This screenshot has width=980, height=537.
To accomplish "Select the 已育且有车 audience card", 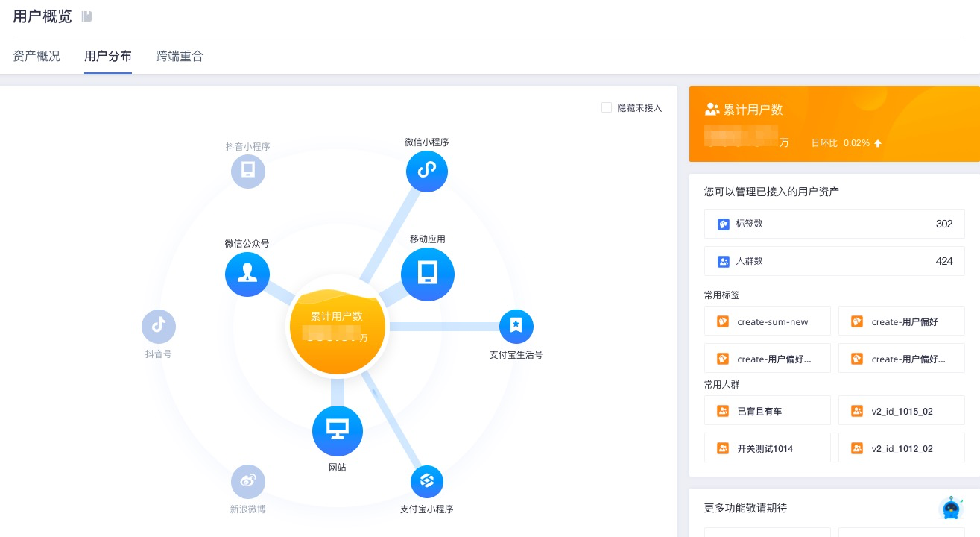I will (x=768, y=411).
